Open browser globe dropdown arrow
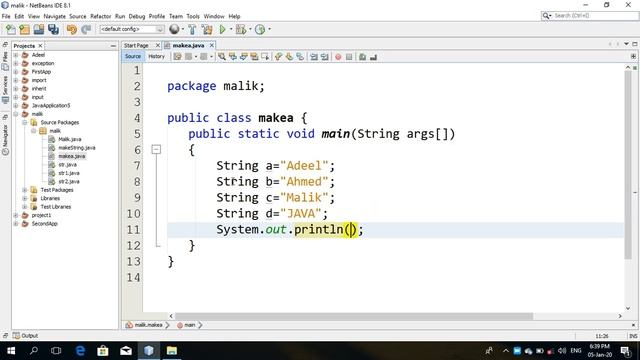Image resolution: width=640 pixels, height=360 pixels. (182, 29)
